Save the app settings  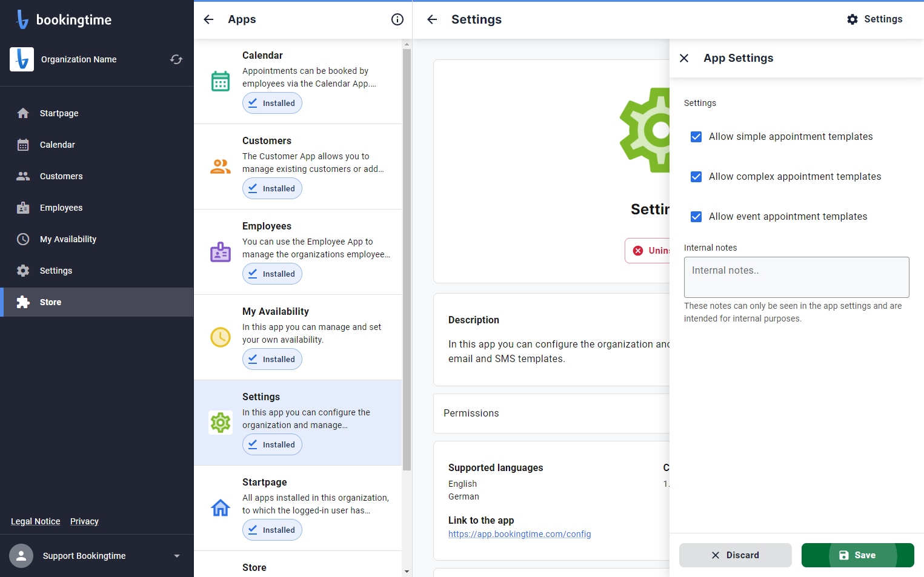pyautogui.click(x=857, y=555)
